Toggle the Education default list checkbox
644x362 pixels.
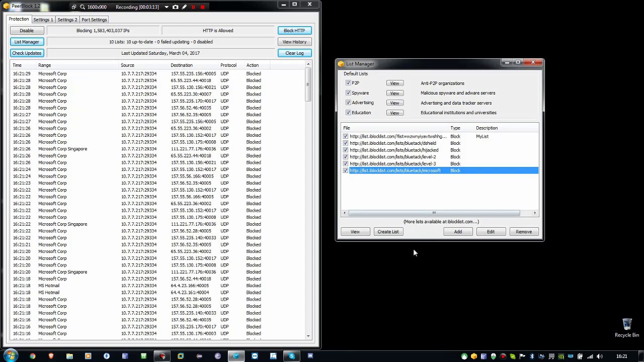pos(348,113)
